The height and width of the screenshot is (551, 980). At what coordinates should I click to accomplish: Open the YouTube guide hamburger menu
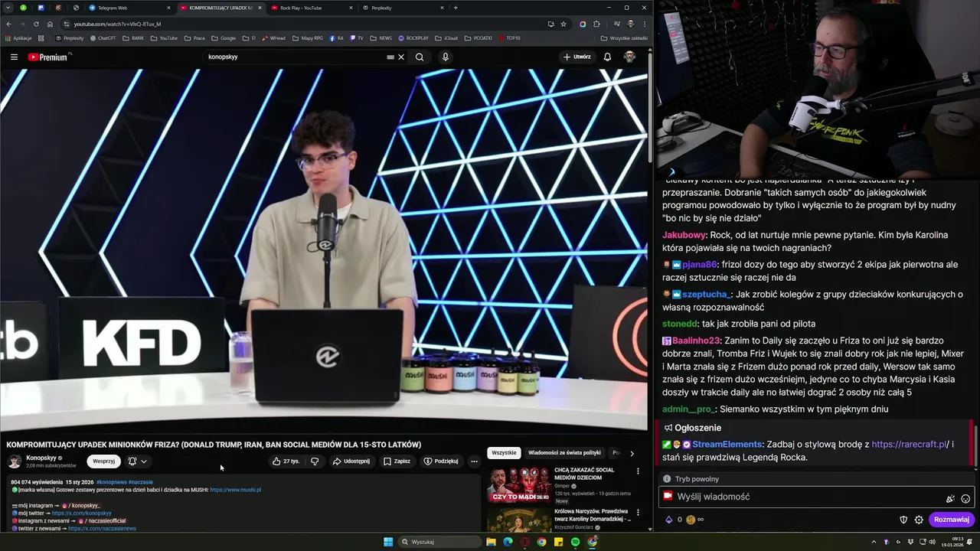coord(14,57)
